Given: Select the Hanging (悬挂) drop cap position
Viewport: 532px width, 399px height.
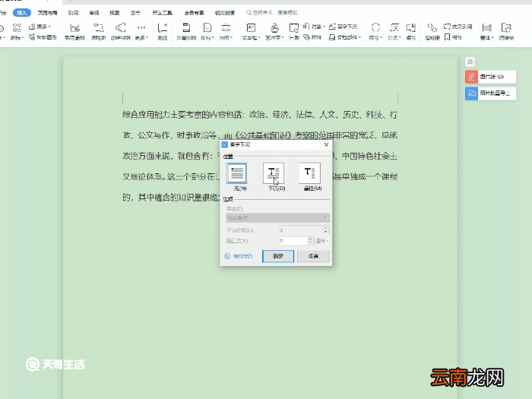Looking at the screenshot, I should tap(309, 173).
